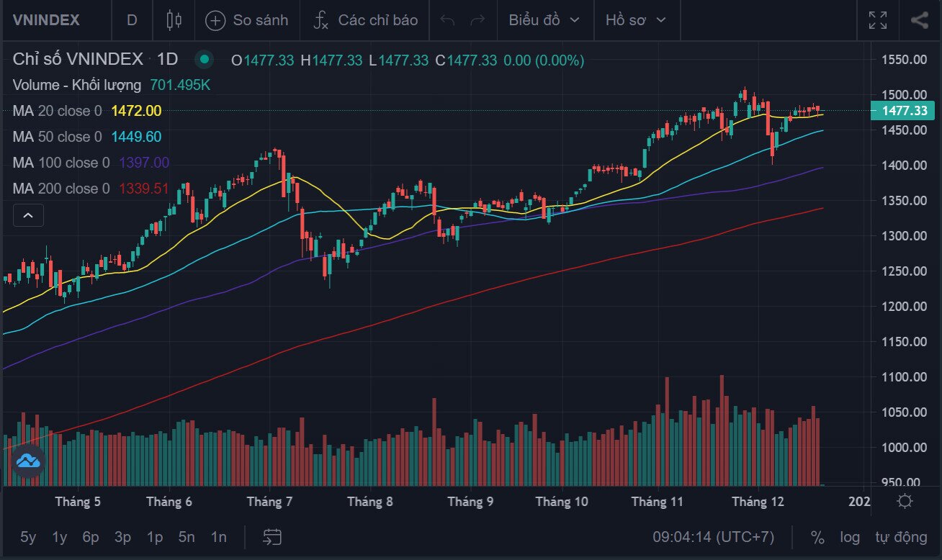The height and width of the screenshot is (560, 942).
Task: Select the Chỉ số VNINDEX title
Action: (x=77, y=60)
